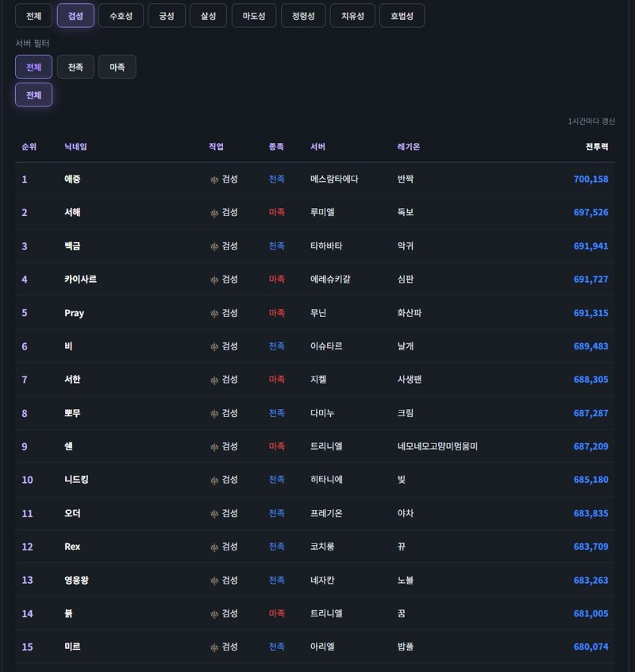635x672 pixels.
Task: Sort by the 종족 column header
Action: 276,147
